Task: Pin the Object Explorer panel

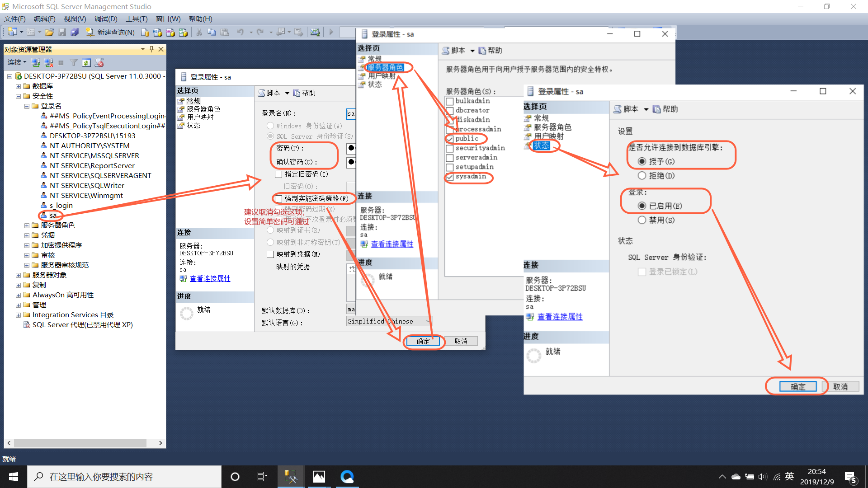Action: (x=151, y=49)
